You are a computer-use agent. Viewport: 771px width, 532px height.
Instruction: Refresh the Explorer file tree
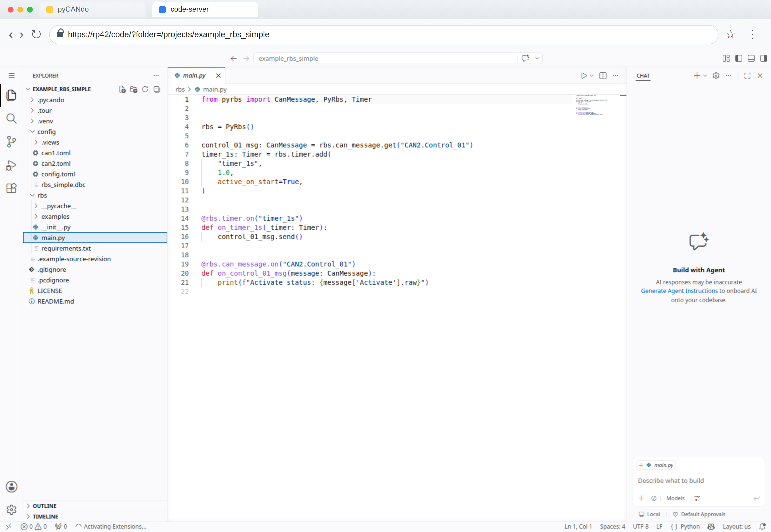(x=145, y=89)
